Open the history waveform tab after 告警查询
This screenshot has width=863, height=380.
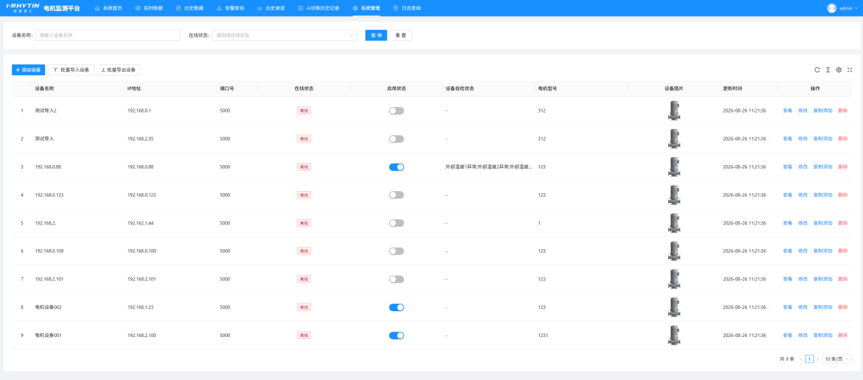(x=271, y=8)
